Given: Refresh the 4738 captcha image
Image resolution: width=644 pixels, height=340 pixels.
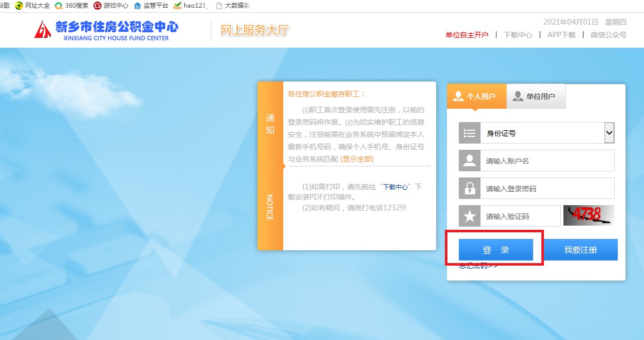Looking at the screenshot, I should pos(589,215).
